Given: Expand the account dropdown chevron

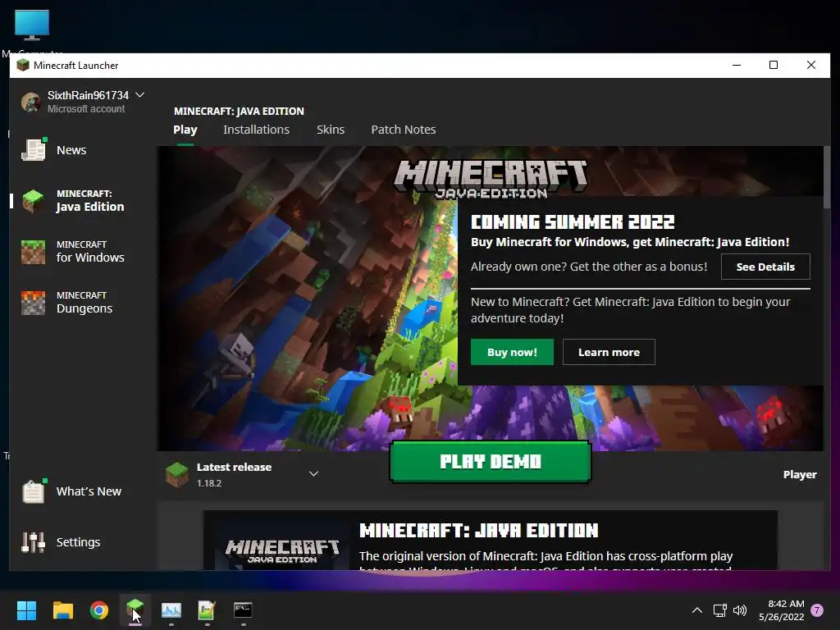Looking at the screenshot, I should [x=139, y=95].
